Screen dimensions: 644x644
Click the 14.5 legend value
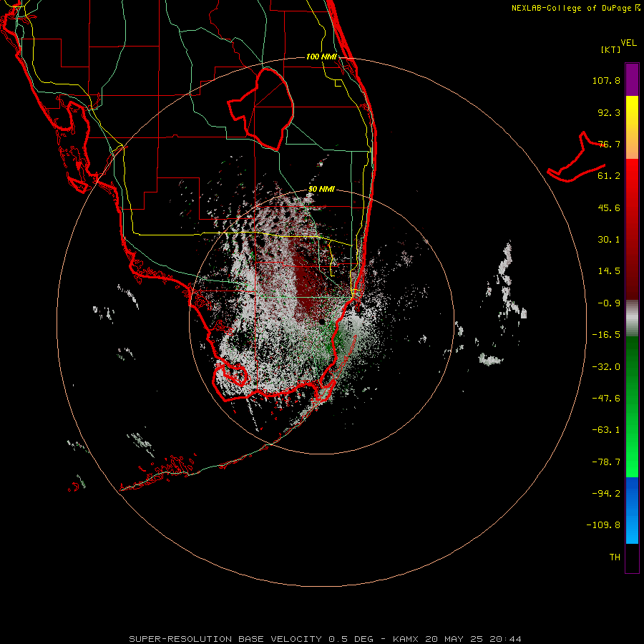click(609, 271)
